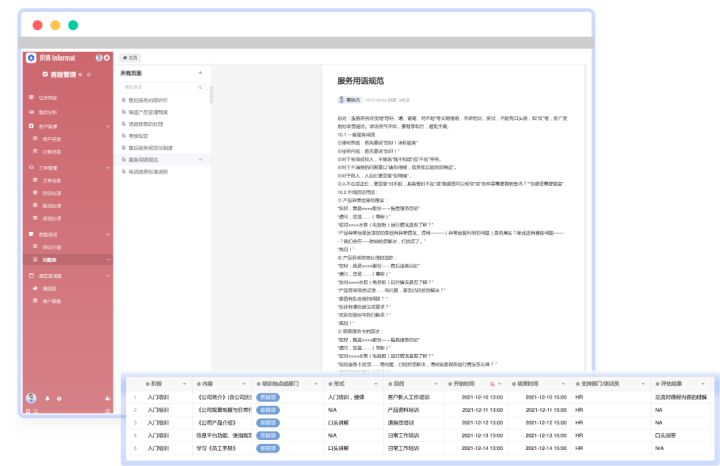Collapse the sidebar group with folder icon
Viewport: 720px width, 466px height.
pyautogui.click(x=108, y=275)
